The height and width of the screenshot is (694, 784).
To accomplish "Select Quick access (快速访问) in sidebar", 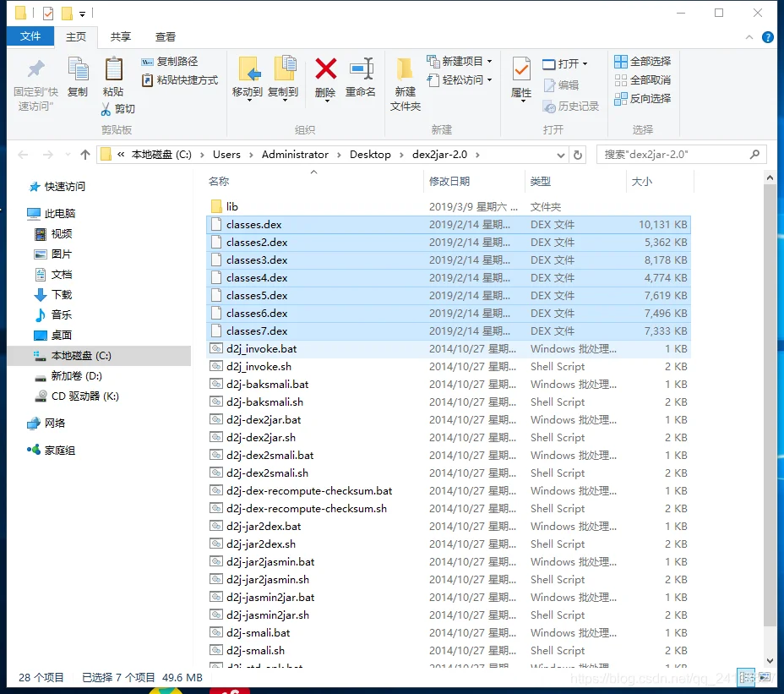I will coord(57,187).
